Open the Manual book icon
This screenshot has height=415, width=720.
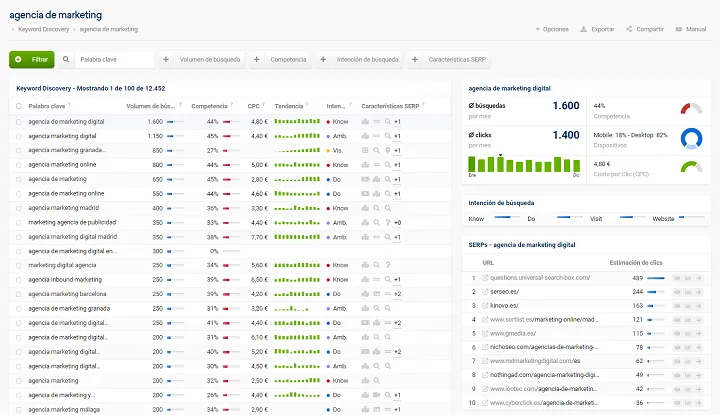click(678, 29)
